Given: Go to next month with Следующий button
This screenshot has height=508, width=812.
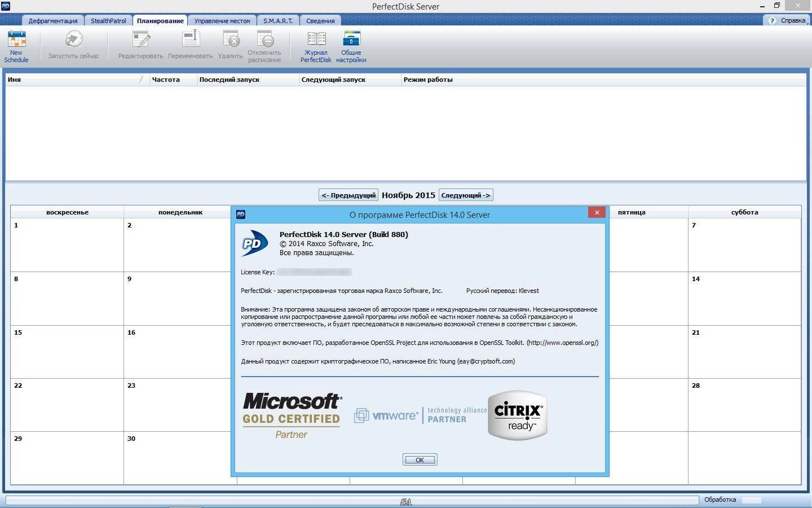Looking at the screenshot, I should (466, 195).
